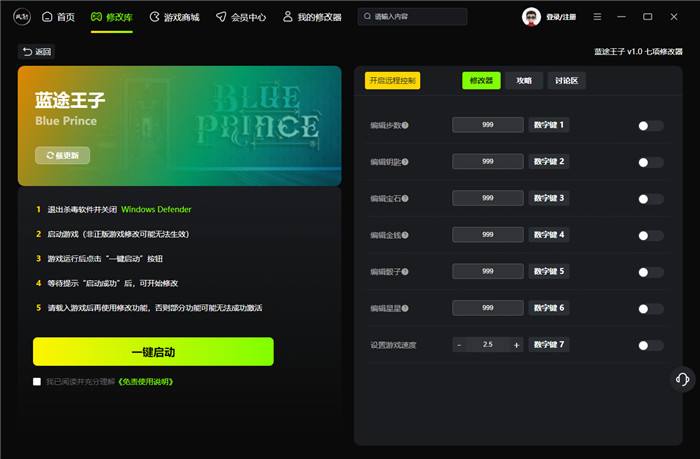Screen dimensions: 700x459
Task: Click the 数字键 1 hotkey button
Action: click(x=549, y=125)
